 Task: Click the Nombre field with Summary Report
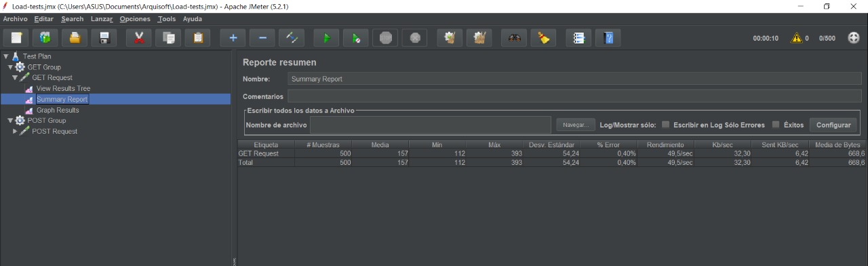click(574, 79)
